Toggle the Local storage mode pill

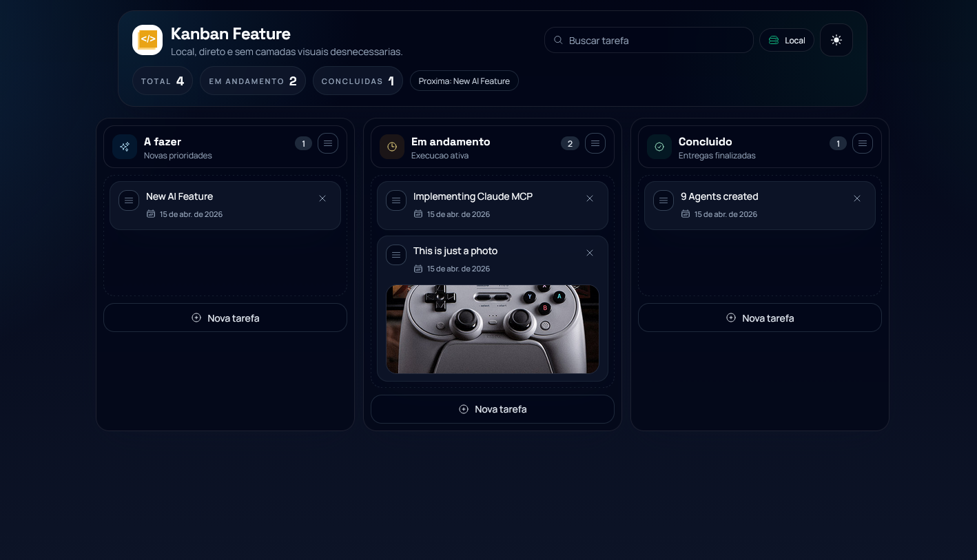click(787, 40)
